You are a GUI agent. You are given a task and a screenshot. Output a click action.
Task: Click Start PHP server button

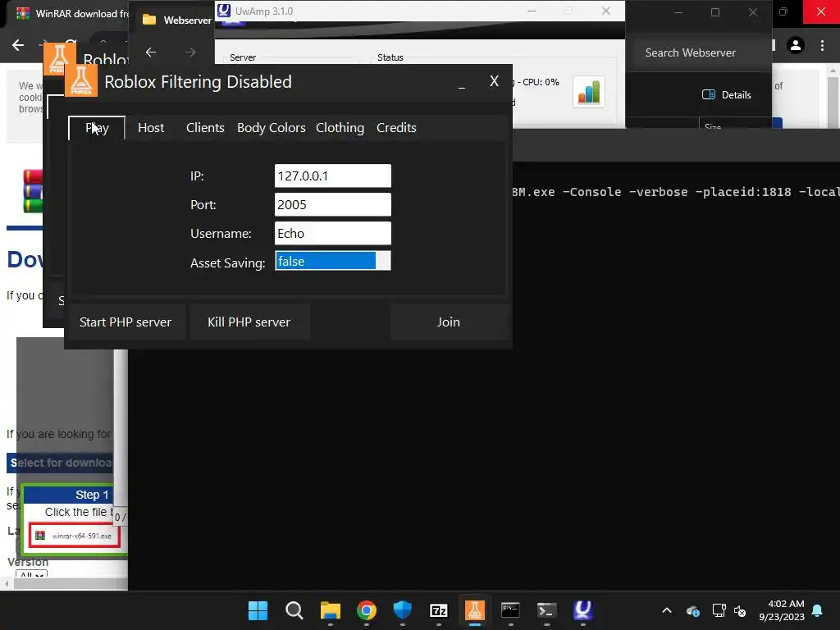[x=126, y=322]
